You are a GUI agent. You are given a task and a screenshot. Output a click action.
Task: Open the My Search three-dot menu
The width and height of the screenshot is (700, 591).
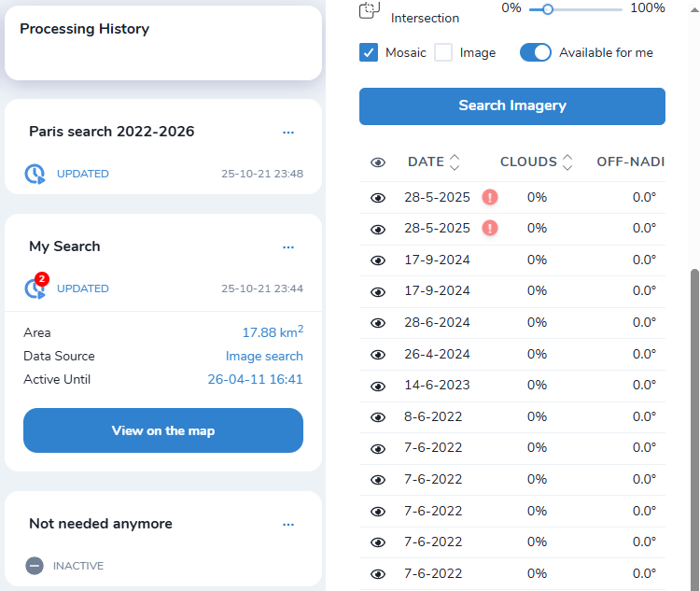coord(288,247)
